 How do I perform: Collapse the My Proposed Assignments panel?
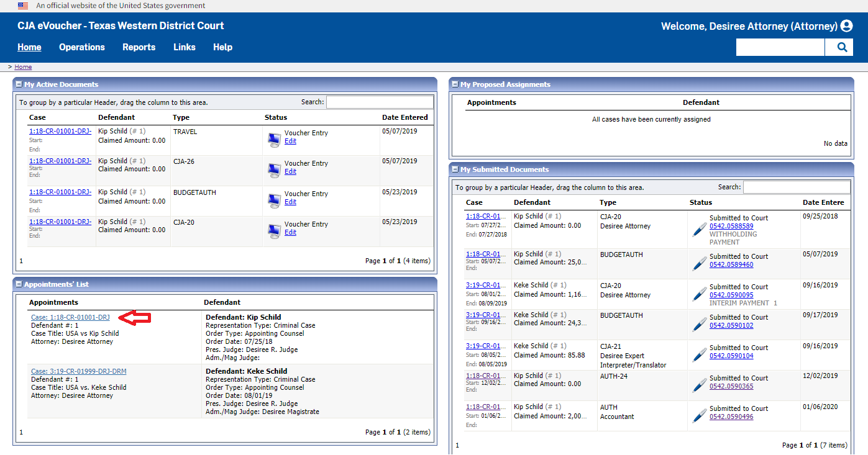[x=454, y=84]
